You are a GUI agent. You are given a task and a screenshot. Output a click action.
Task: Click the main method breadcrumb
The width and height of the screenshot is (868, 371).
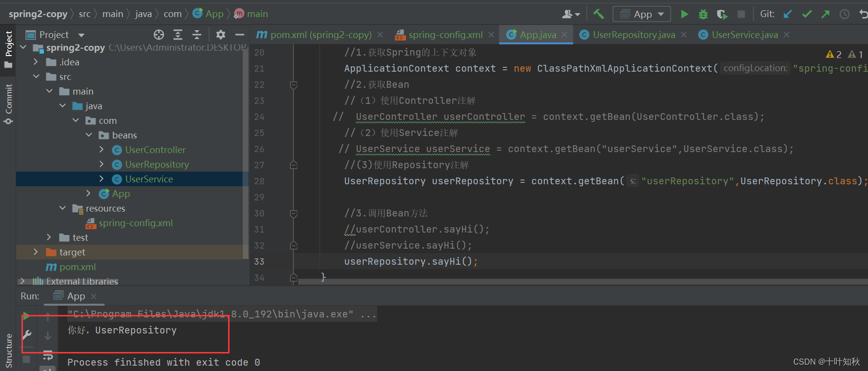[x=251, y=14]
